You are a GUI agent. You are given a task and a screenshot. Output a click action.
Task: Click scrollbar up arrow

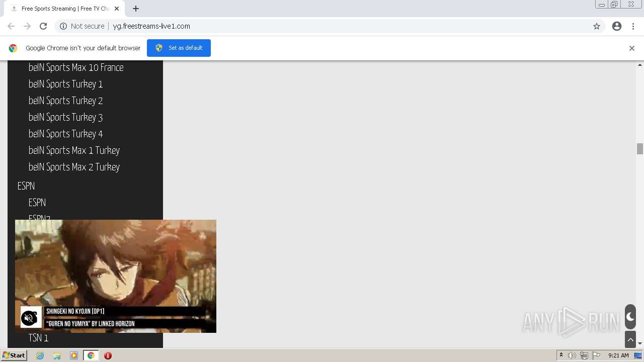click(x=640, y=65)
